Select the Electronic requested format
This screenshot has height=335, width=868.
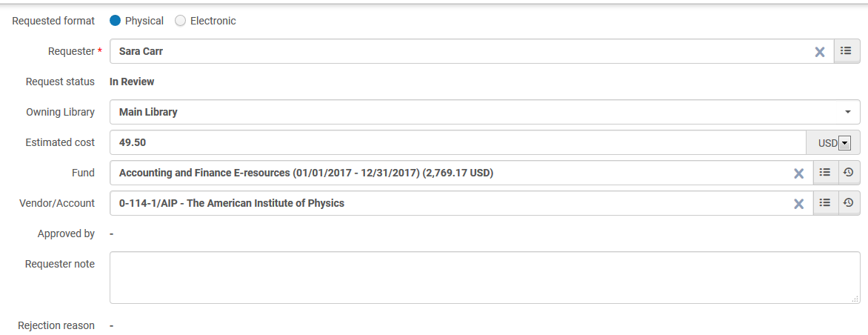tap(180, 21)
